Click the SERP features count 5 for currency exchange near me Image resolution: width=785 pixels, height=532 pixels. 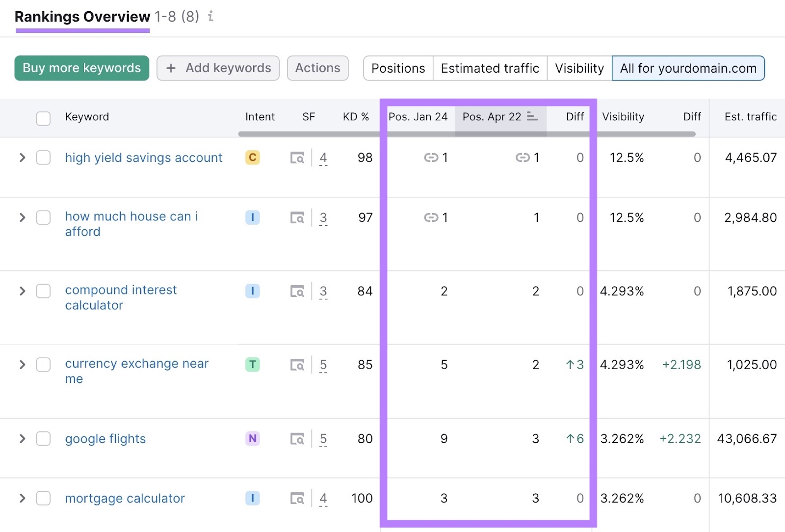click(x=323, y=365)
